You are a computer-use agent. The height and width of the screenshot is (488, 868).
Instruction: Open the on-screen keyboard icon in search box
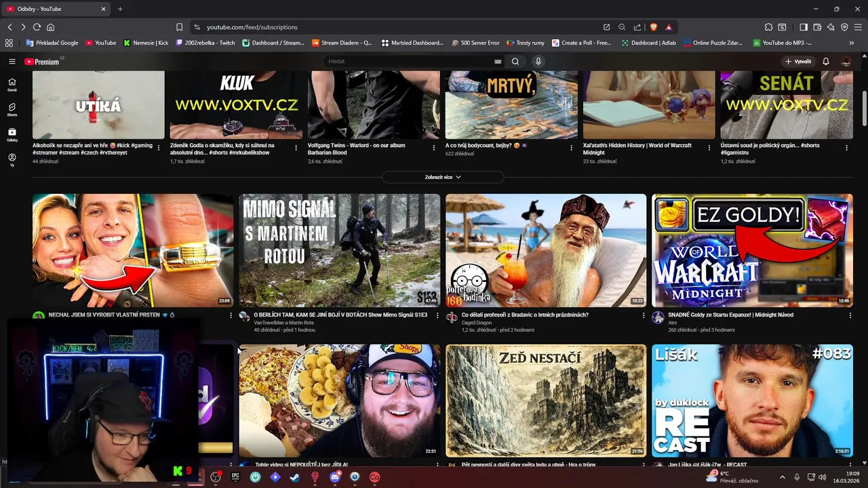click(498, 61)
